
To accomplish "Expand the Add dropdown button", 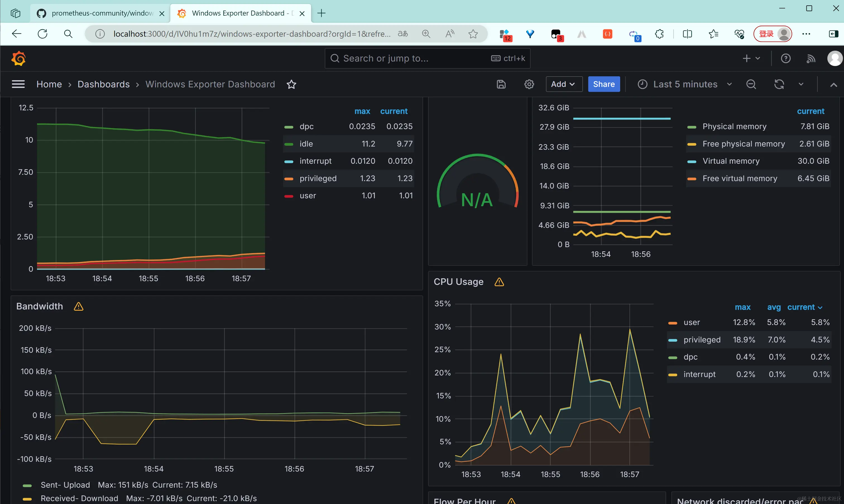I will tap(563, 84).
